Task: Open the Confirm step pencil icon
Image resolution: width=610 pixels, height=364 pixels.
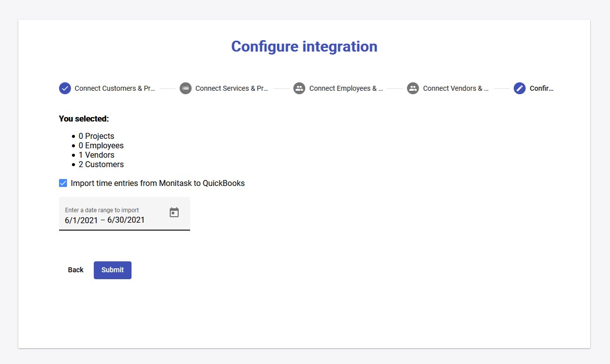Action: coord(519,88)
